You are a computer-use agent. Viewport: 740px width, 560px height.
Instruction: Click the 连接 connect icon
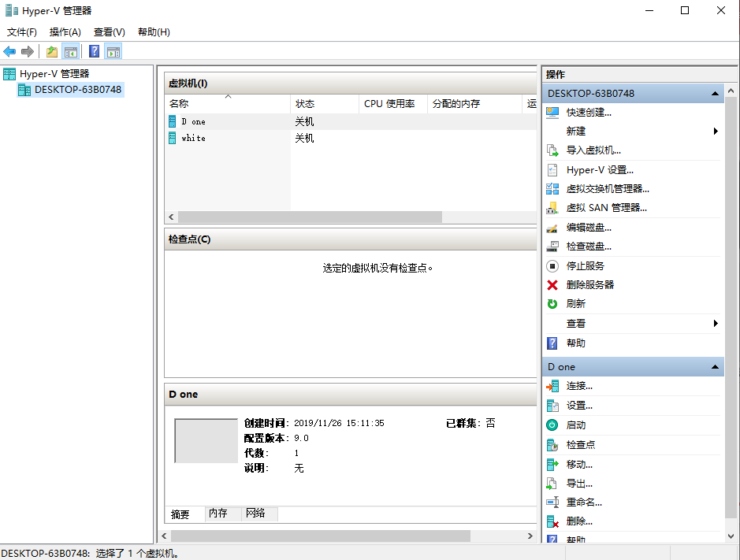pyautogui.click(x=552, y=387)
